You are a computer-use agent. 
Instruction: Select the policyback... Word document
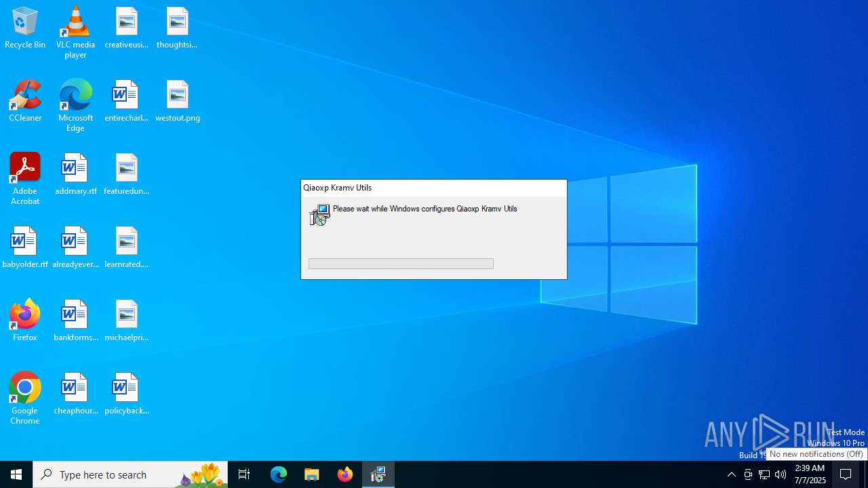click(127, 394)
